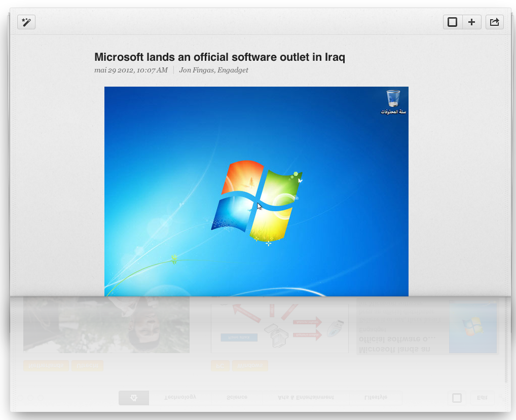Screen dimensions: 516x420
Task: Switch to the mirrored Technology tab
Action: [x=180, y=398]
